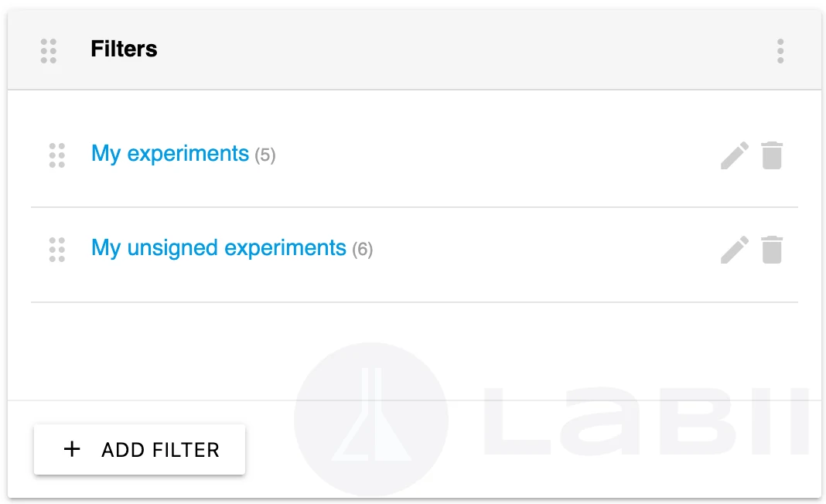826x504 pixels.
Task: Select the ADD FILTER label text
Action: coord(160,450)
